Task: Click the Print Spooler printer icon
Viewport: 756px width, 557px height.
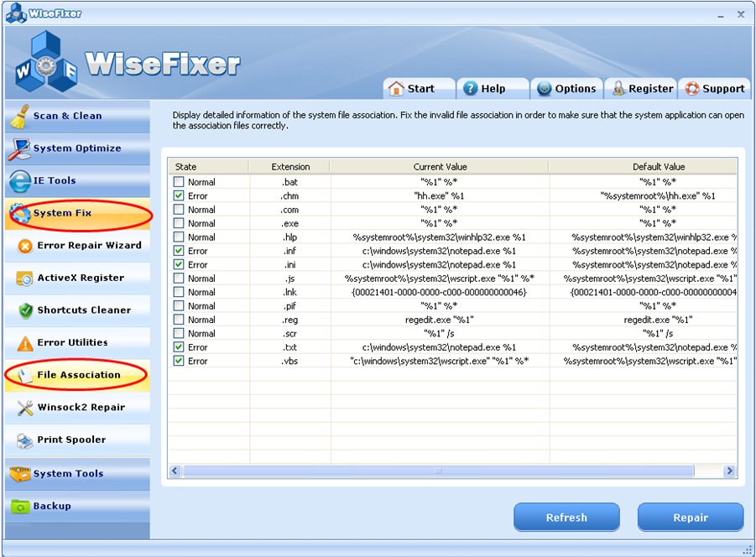Action: pos(25,440)
